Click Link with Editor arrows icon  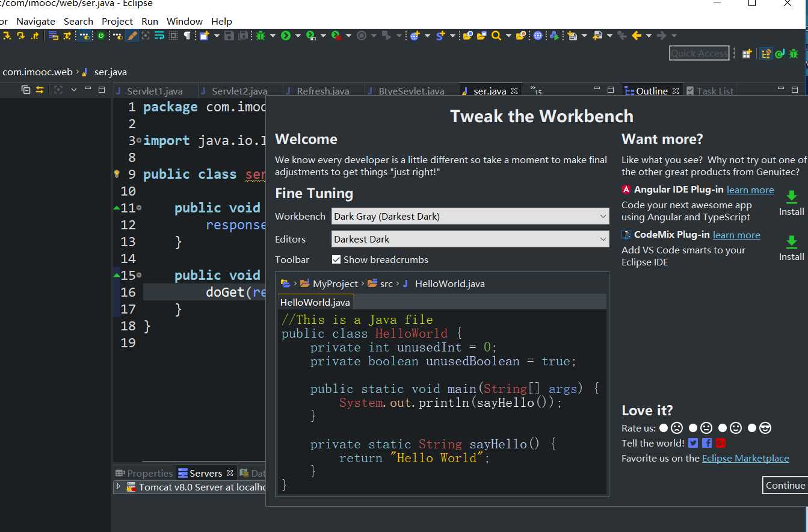coord(40,90)
